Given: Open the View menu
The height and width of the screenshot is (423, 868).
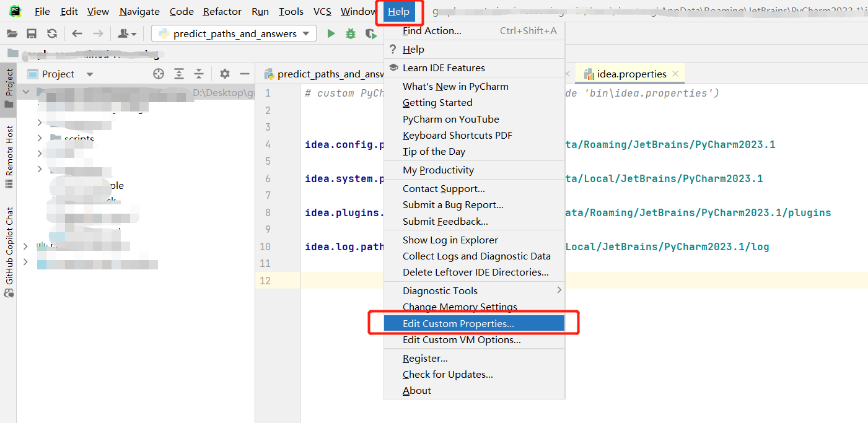Looking at the screenshot, I should point(98,11).
